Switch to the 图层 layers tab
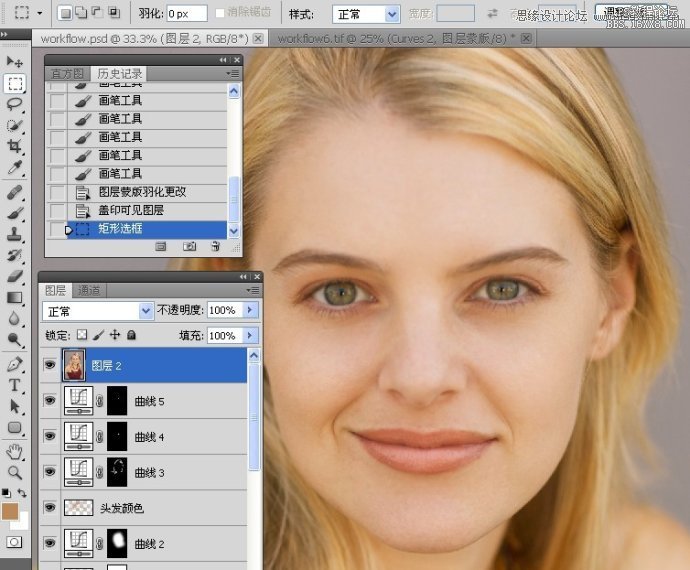 click(x=55, y=291)
